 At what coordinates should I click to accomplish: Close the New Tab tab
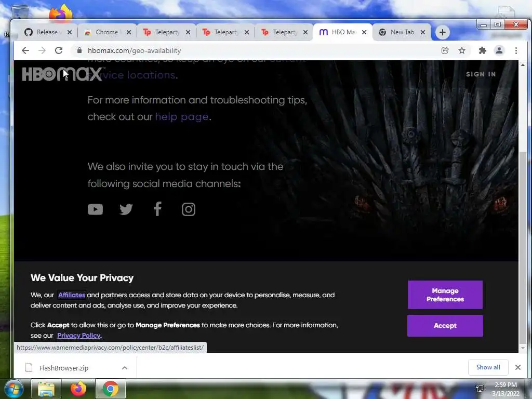point(423,32)
